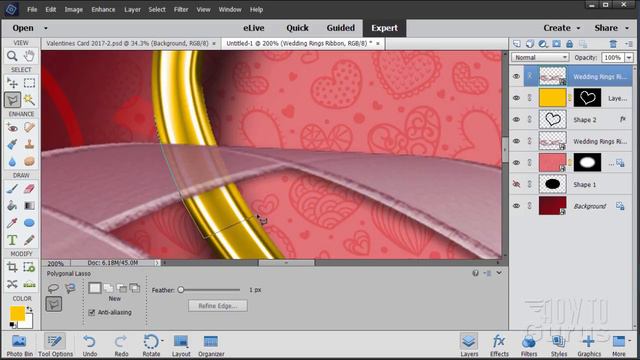Open the Organizer
640x360 pixels.
(x=211, y=345)
